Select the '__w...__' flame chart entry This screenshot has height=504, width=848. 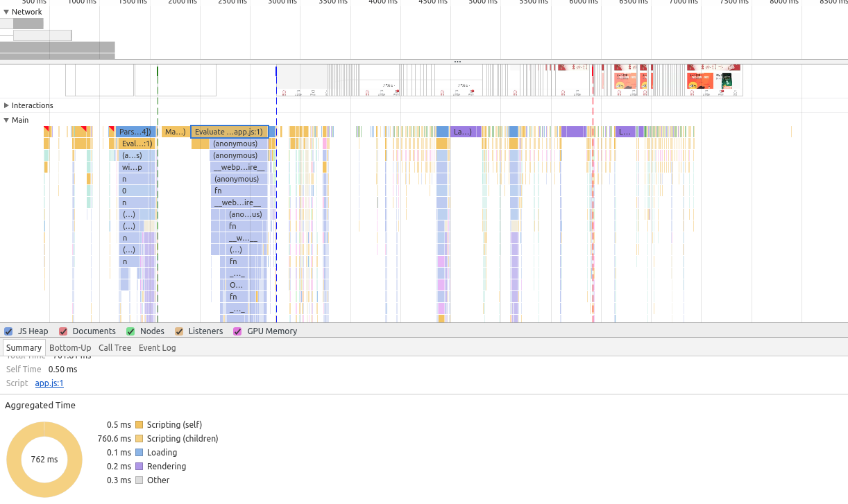[243, 238]
